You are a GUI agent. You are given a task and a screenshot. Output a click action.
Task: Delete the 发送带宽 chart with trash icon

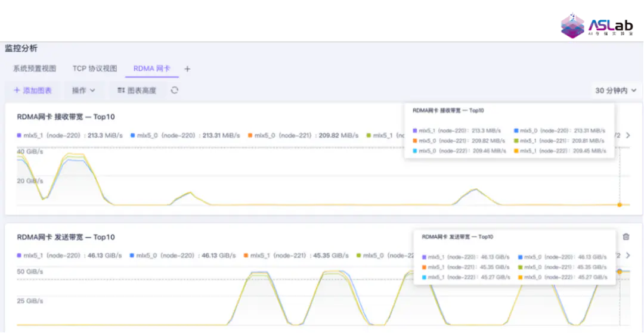coord(626,236)
